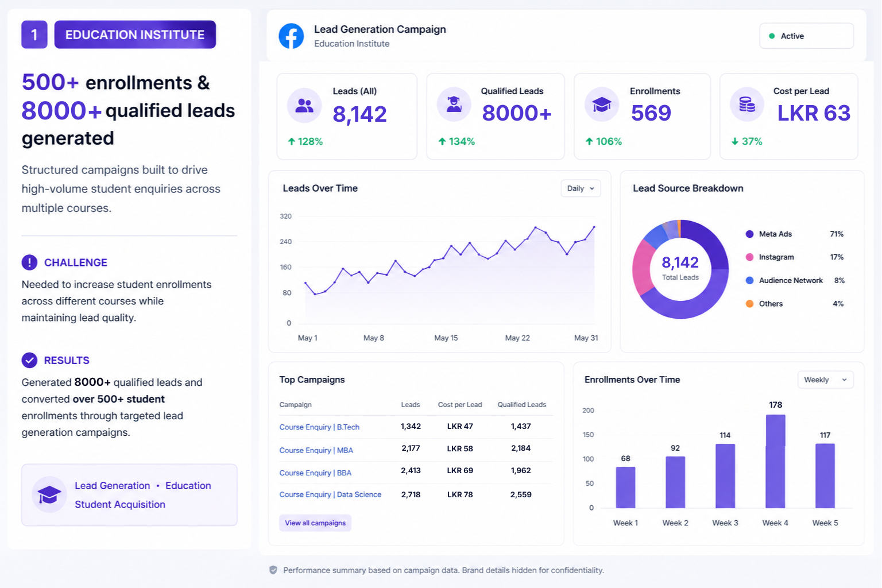This screenshot has width=882, height=588.
Task: Click the Meta Ads purple legend swatch
Action: click(749, 234)
